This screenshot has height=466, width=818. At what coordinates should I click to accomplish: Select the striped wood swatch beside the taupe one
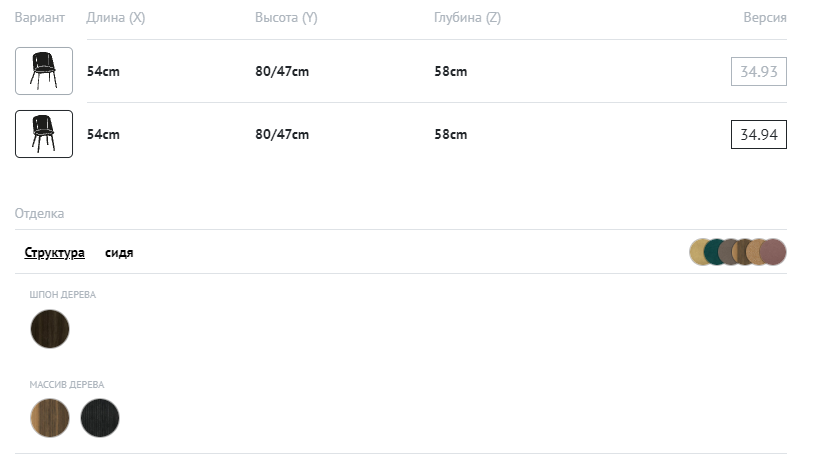point(743,252)
